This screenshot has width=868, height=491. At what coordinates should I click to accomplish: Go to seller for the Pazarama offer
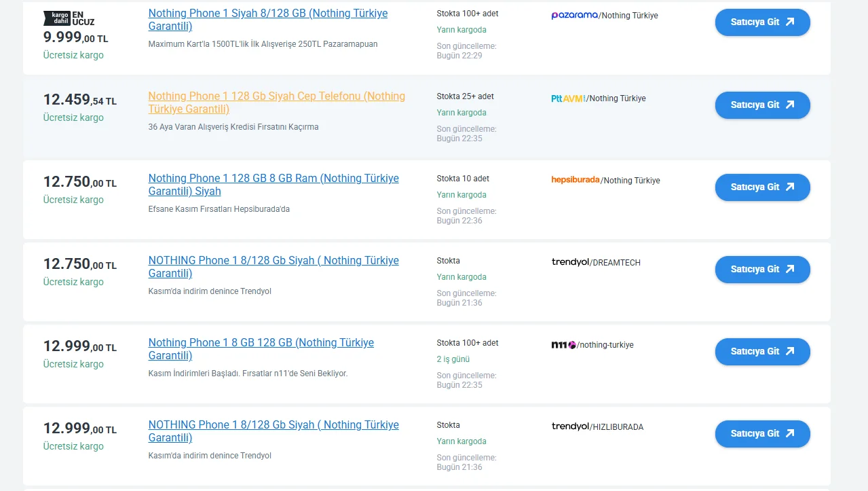762,22
